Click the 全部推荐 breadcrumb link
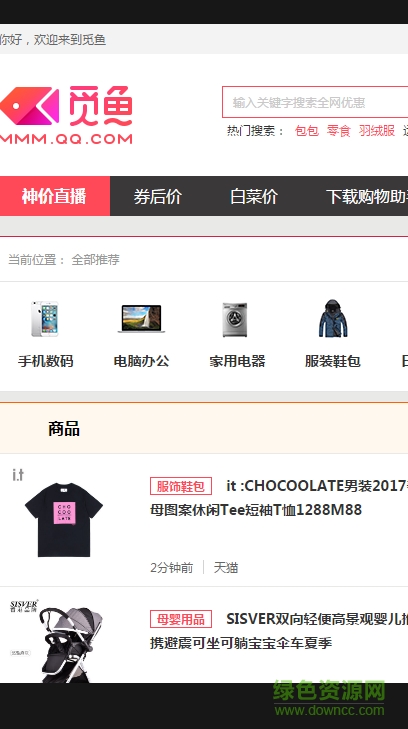The image size is (408, 729). [x=95, y=259]
